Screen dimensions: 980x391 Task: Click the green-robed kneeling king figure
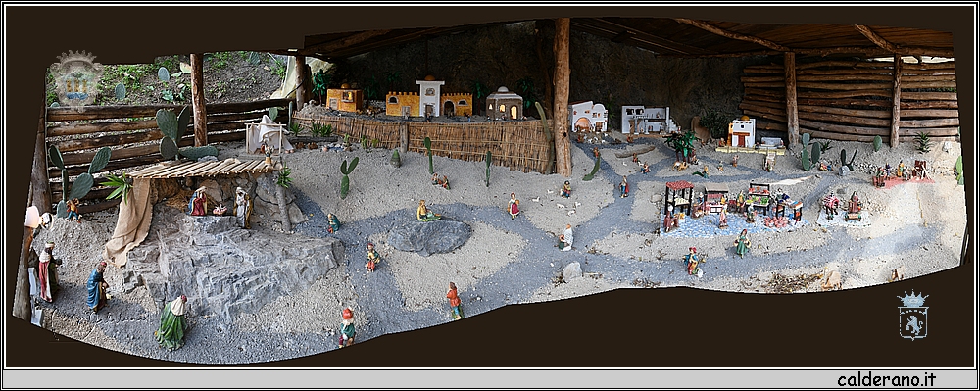click(x=171, y=322)
